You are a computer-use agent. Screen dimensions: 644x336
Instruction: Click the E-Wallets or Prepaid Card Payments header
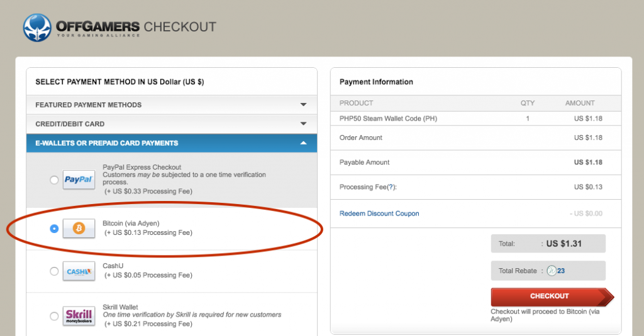(172, 143)
